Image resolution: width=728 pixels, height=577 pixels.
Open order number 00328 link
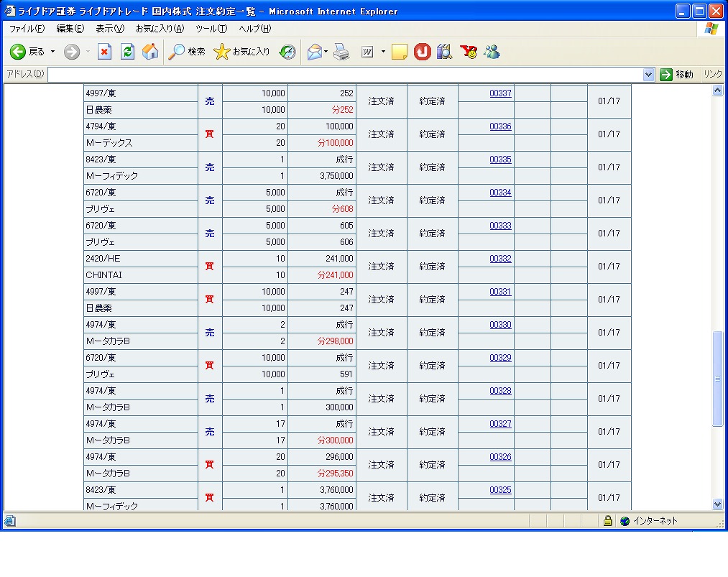point(500,390)
